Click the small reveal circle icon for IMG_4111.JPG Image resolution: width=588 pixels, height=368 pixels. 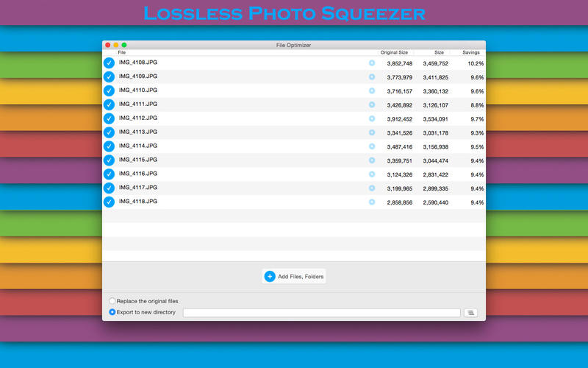[x=372, y=105]
